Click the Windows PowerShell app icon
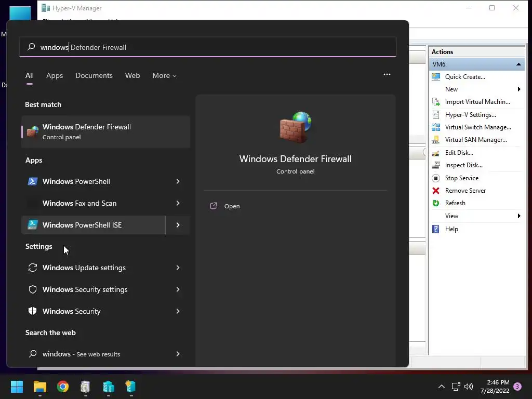The image size is (532, 399). click(x=33, y=181)
